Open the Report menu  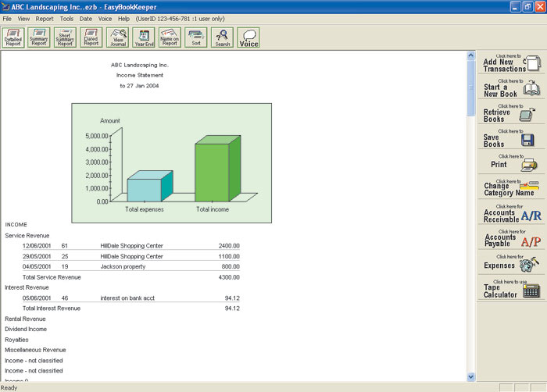[x=45, y=18]
